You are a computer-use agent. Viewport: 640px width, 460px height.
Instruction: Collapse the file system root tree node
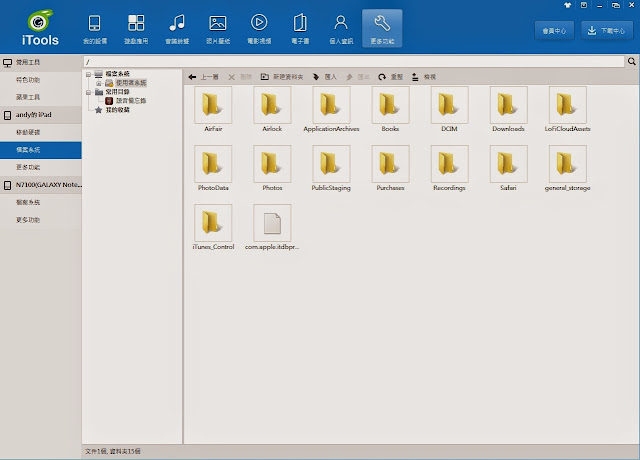tap(88, 74)
